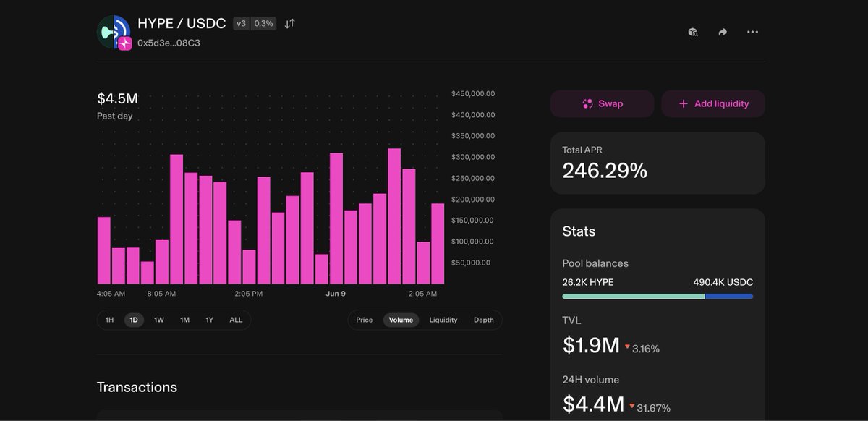
Task: Switch chart to Volume view
Action: (401, 320)
